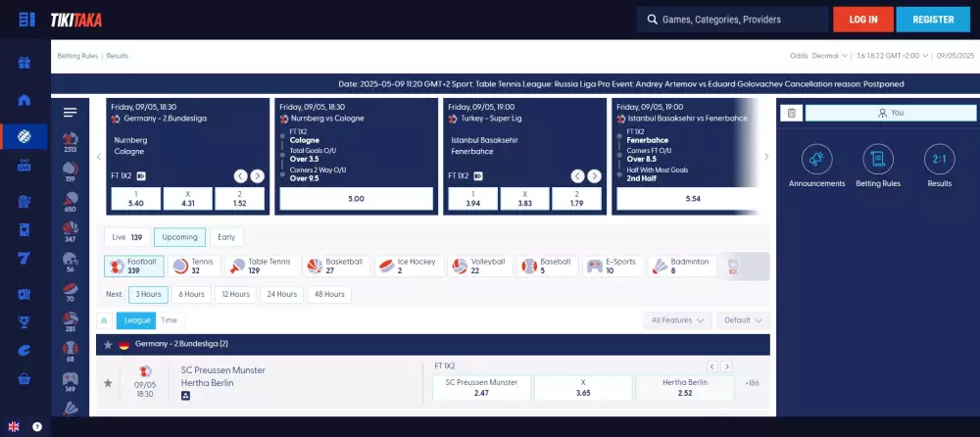The height and width of the screenshot is (437, 980).
Task: Collapse all leagues with double chevron
Action: point(105,320)
